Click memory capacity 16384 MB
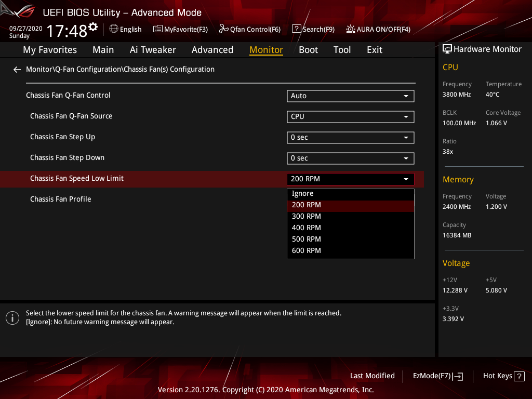Screen dimensions: 532x399 457,235
